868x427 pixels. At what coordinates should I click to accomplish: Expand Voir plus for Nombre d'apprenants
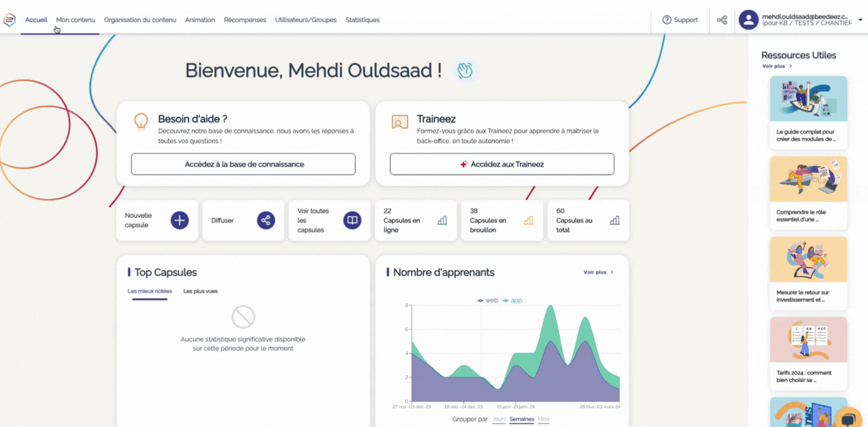tap(598, 272)
